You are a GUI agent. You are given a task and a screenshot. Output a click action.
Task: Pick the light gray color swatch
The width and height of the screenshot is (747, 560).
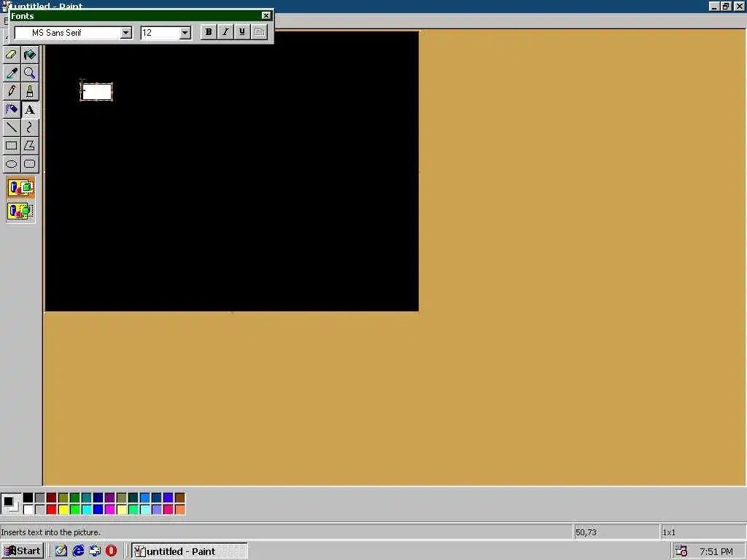click(x=39, y=510)
